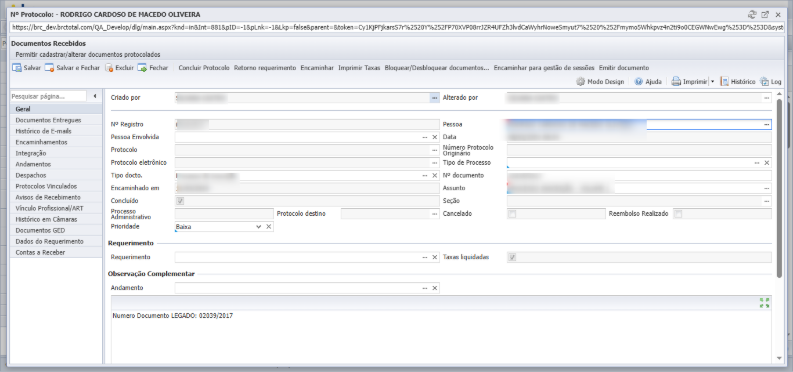Click the Salvar save icon
This screenshot has width=793, height=372.
point(17,68)
